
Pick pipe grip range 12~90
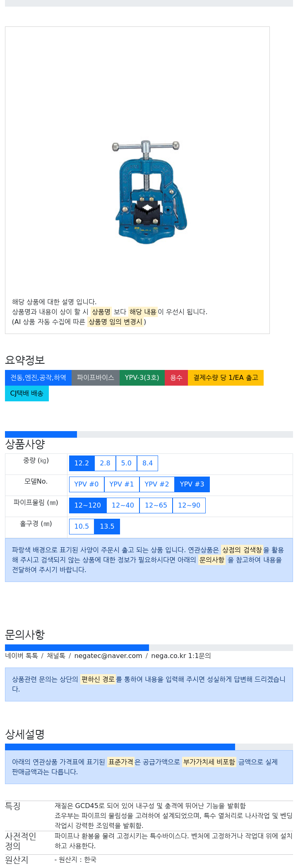point(189,506)
